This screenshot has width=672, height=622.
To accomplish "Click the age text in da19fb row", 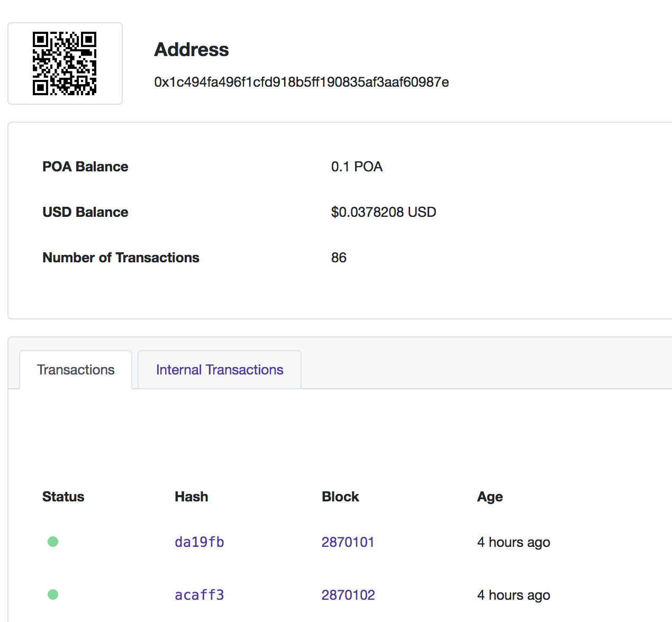I will click(514, 543).
